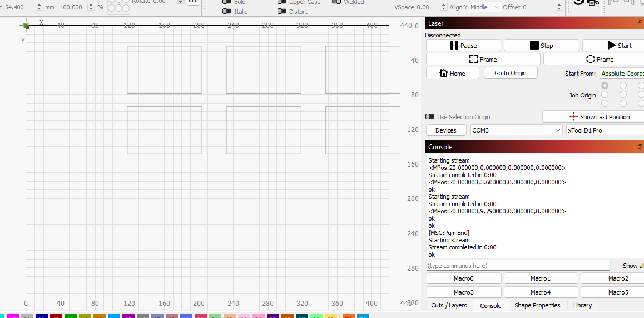The image size is (644, 318).
Task: Toggle Use Selection Origin switch
Action: [x=430, y=117]
